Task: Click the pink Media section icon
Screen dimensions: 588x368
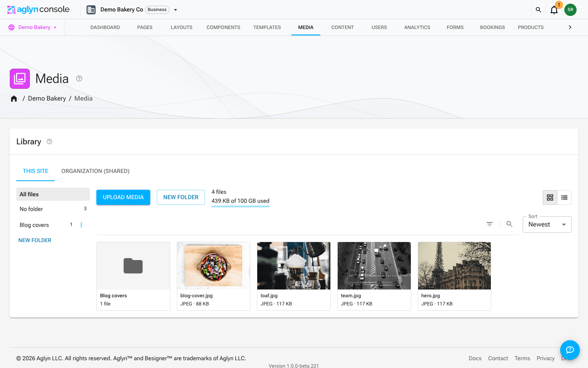Action: coord(20,79)
